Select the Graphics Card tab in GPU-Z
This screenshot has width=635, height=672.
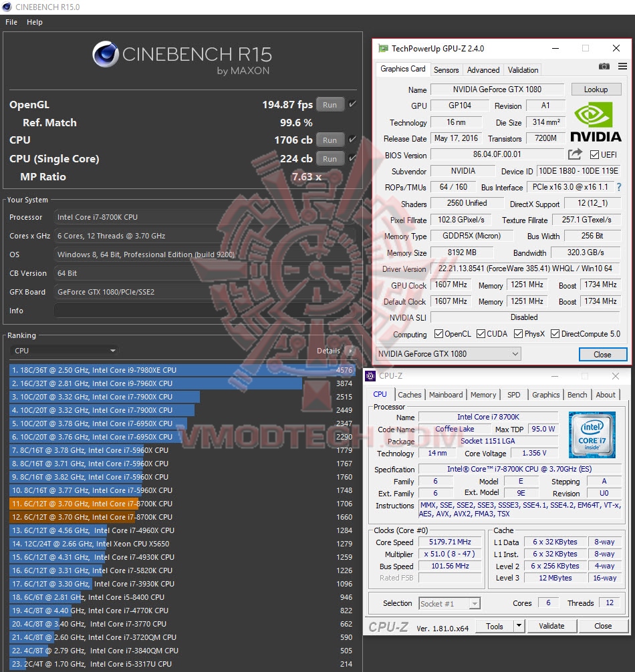[402, 69]
